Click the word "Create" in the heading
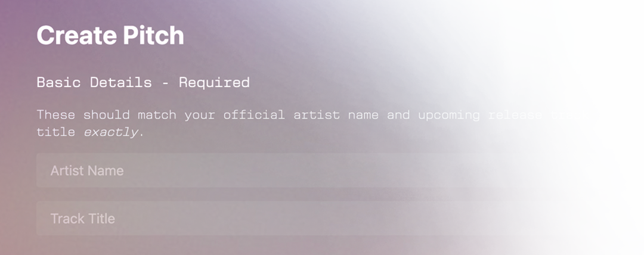Image resolution: width=644 pixels, height=255 pixels. click(77, 36)
